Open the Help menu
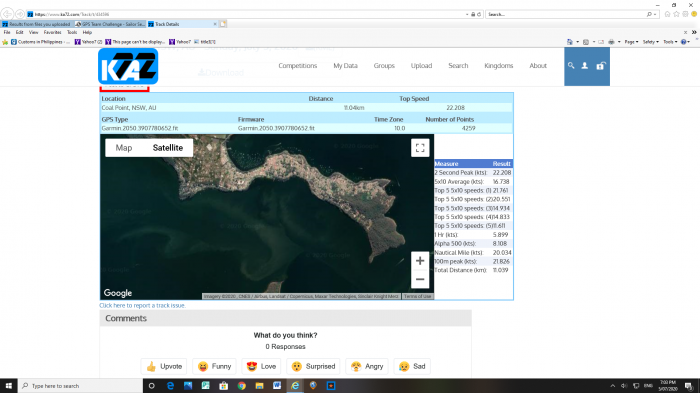Screen dimensions: 700x393 pyautogui.click(x=87, y=32)
